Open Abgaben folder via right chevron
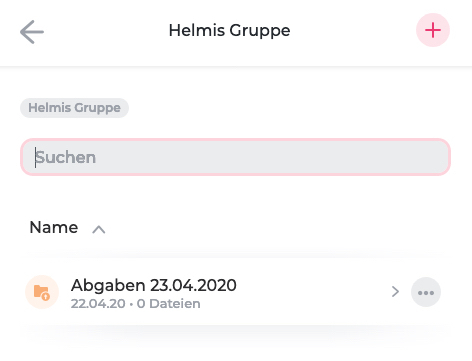 coord(395,292)
